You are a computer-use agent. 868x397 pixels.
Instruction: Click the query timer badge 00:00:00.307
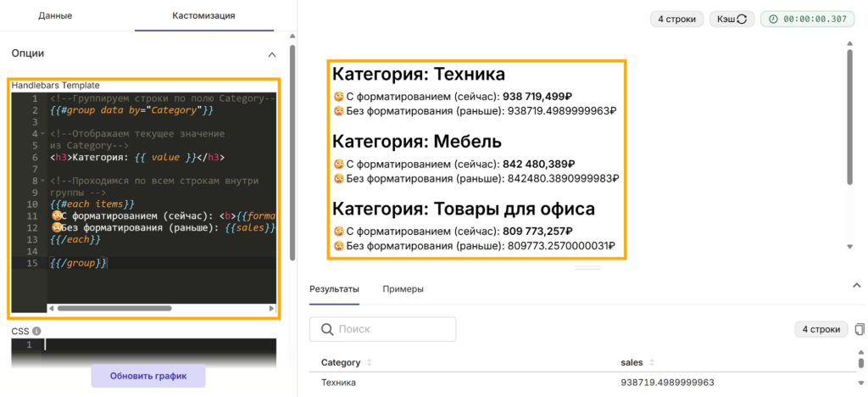tap(807, 19)
